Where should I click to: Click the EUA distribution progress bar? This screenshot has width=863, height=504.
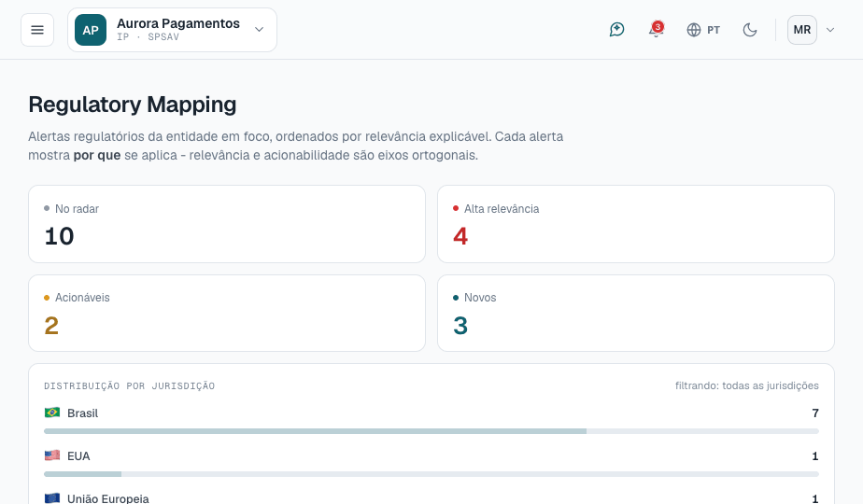(431, 474)
